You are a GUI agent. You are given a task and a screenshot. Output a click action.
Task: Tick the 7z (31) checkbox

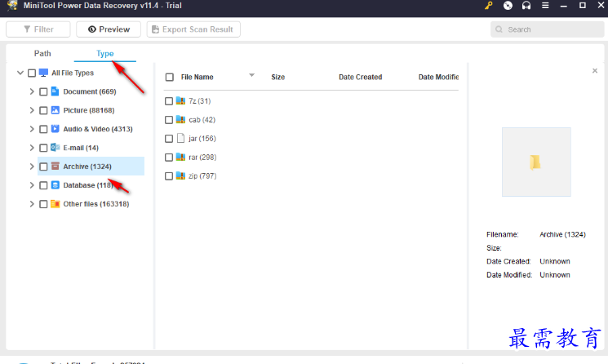pyautogui.click(x=169, y=101)
